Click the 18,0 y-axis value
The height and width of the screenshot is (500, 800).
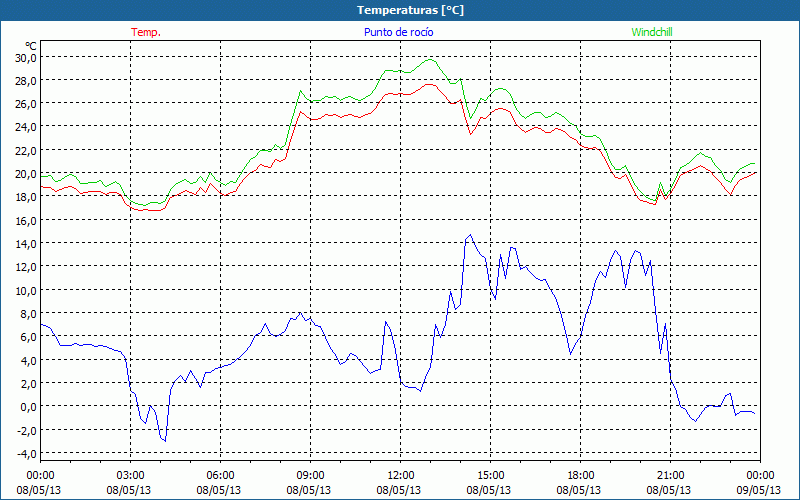(x=26, y=197)
